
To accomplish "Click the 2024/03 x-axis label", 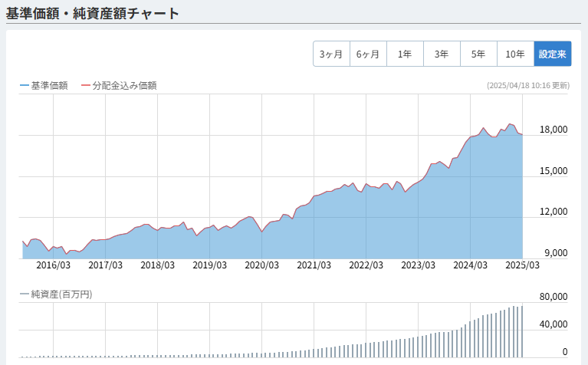I will [x=470, y=265].
